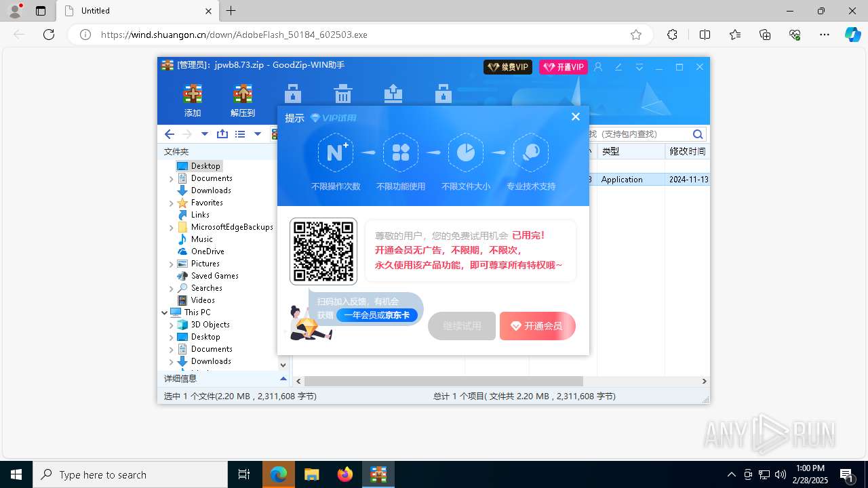
Task: Click the trash can delete toolbar icon
Action: point(343,94)
